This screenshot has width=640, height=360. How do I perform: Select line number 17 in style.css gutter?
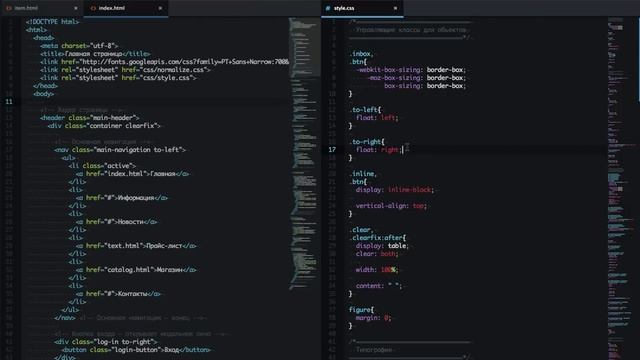tap(332, 150)
